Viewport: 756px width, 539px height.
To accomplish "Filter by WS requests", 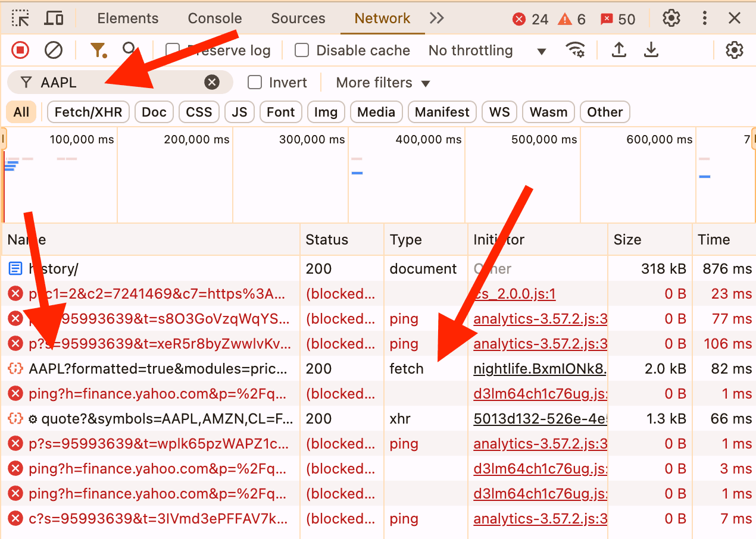I will click(x=499, y=112).
